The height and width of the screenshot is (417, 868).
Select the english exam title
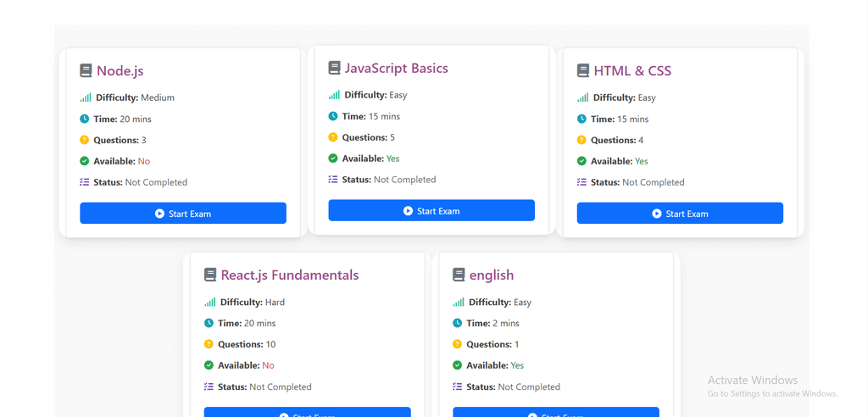tap(491, 275)
